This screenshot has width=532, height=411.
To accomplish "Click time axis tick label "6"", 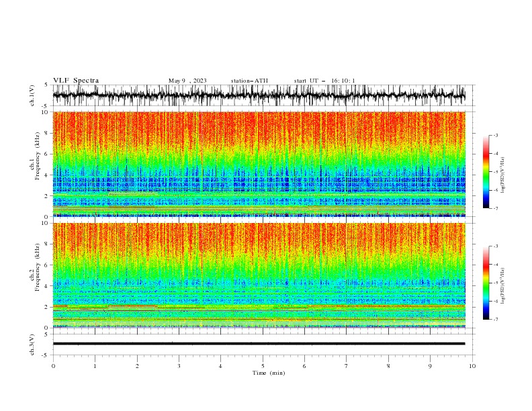I will click(304, 366).
